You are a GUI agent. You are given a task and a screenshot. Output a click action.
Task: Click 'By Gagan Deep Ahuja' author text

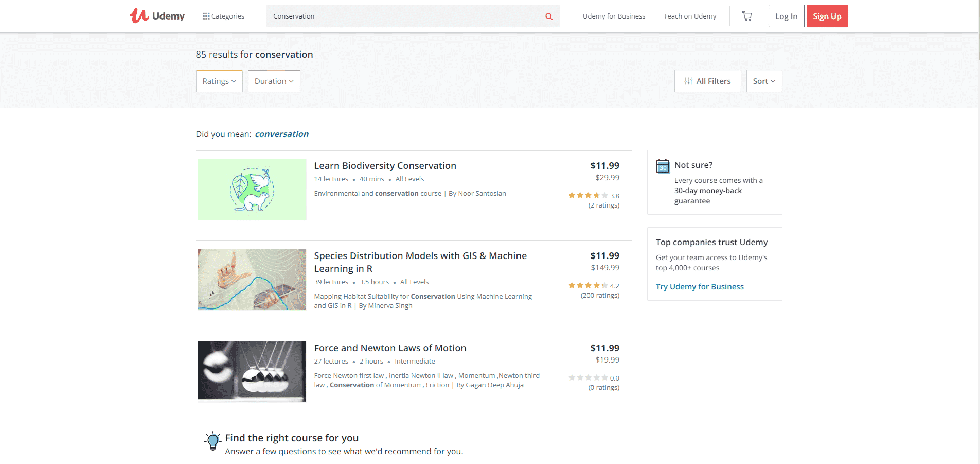click(490, 385)
